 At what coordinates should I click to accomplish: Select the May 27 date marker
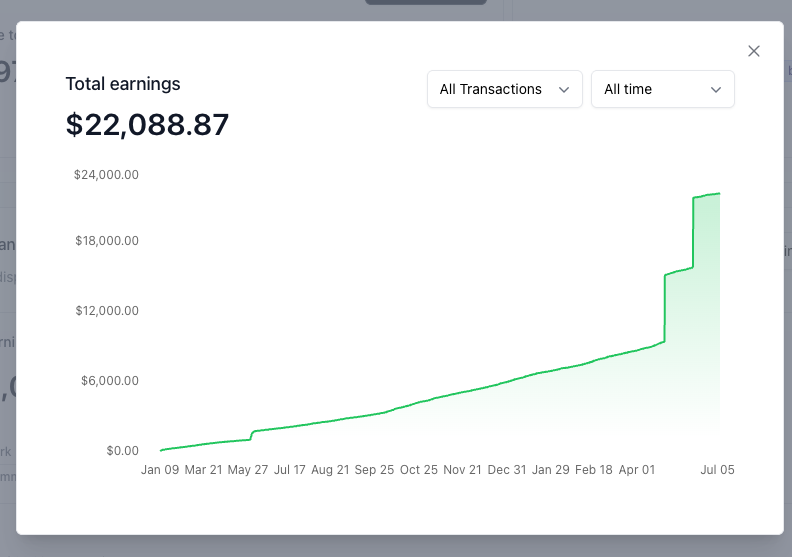point(248,470)
